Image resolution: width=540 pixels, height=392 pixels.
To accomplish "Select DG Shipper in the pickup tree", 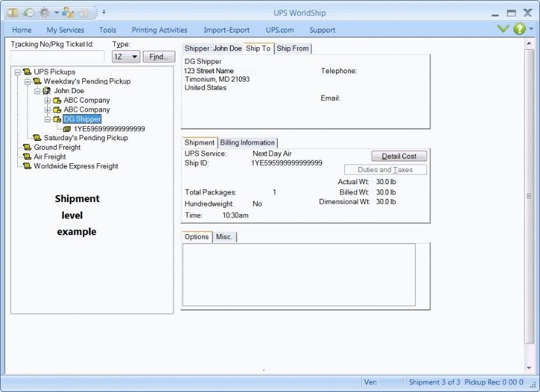I will point(82,119).
